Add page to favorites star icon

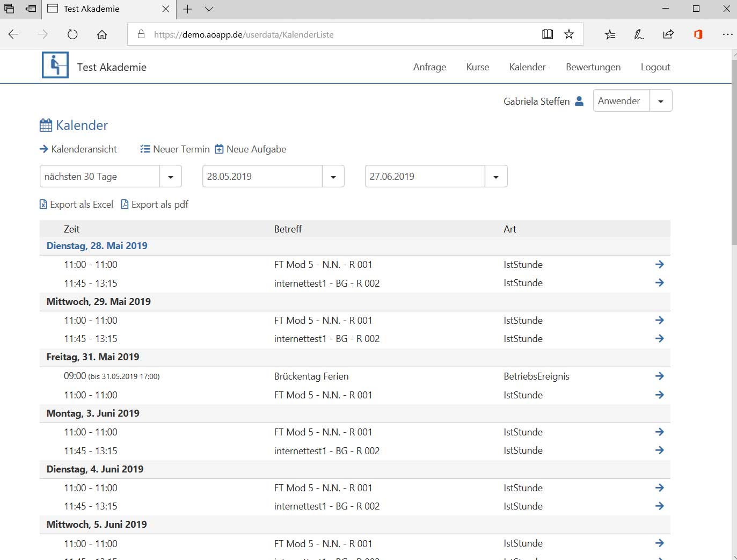pos(569,34)
